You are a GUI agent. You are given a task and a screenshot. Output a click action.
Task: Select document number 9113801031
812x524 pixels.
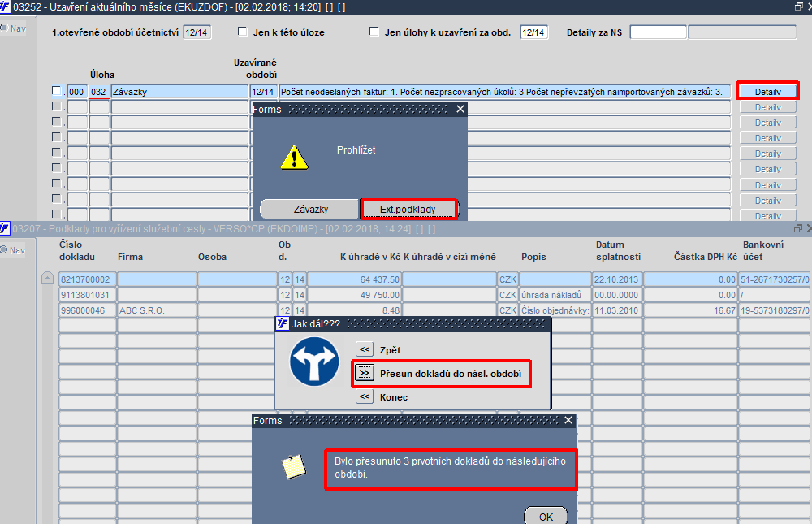[87, 295]
